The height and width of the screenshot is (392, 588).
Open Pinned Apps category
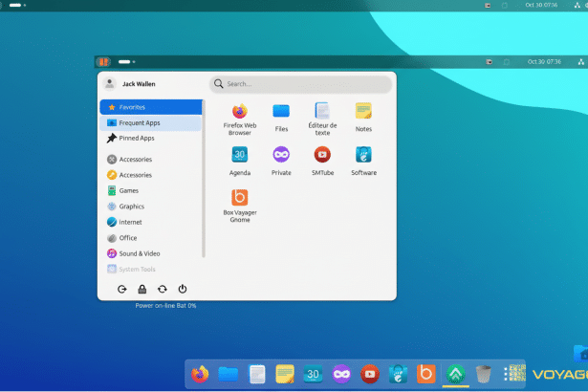[151, 139]
